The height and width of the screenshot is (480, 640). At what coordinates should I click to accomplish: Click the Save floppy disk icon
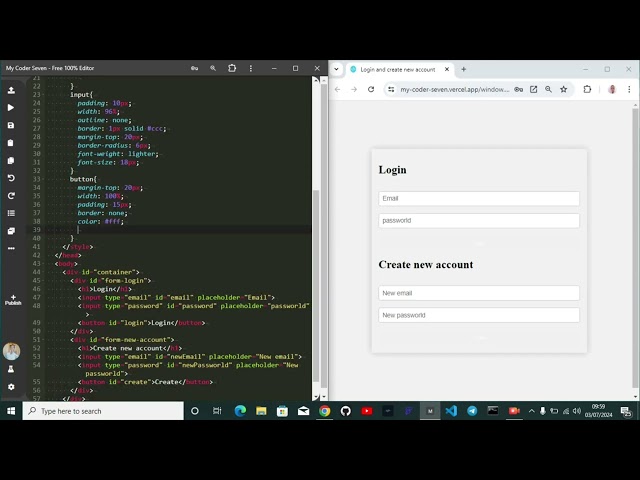11,125
